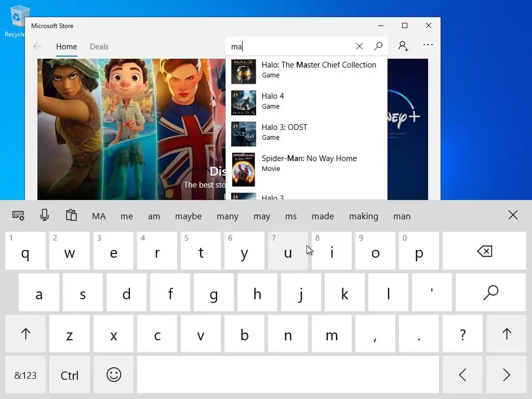Image resolution: width=532 pixels, height=399 pixels.
Task: Pick the 'ms' word suggestion
Action: (x=291, y=216)
